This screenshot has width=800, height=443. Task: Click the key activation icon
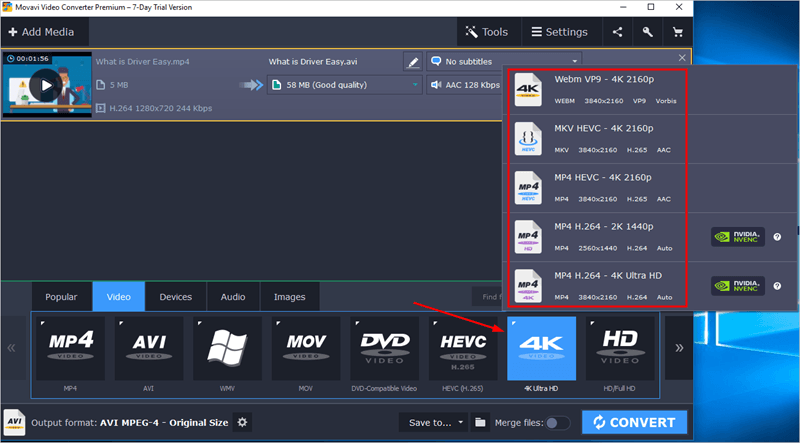pos(647,32)
